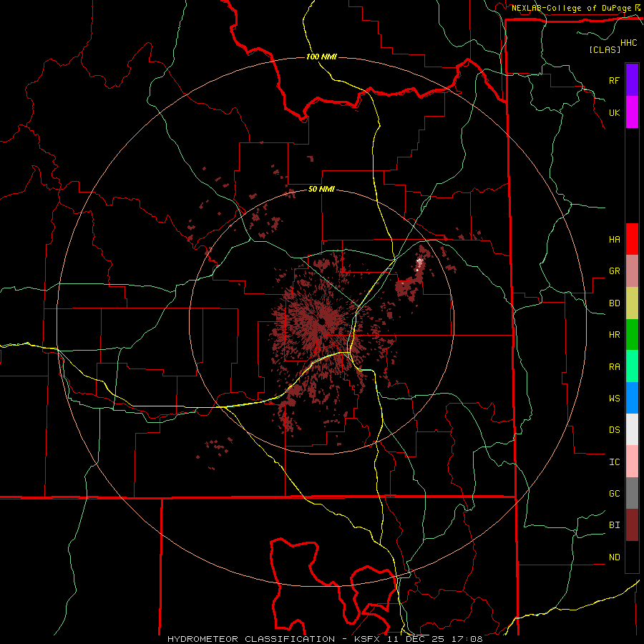This screenshot has height=644, width=644.
Task: Click the radar site center point
Action: coord(321,321)
